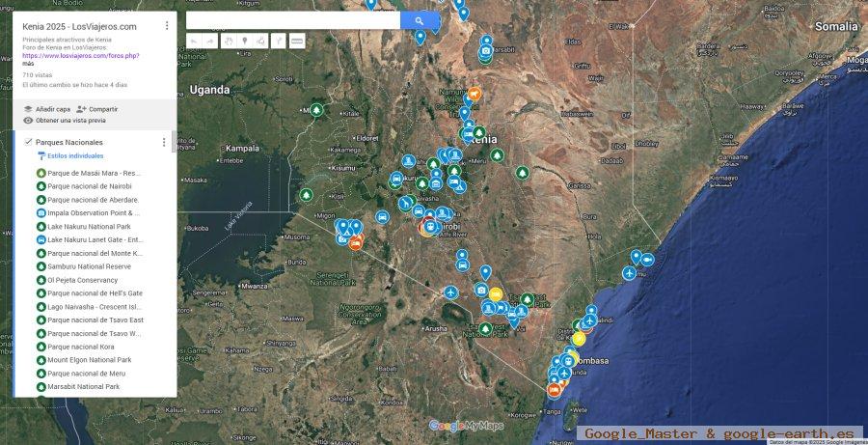
Task: Choose the add directions tool
Action: [279, 41]
